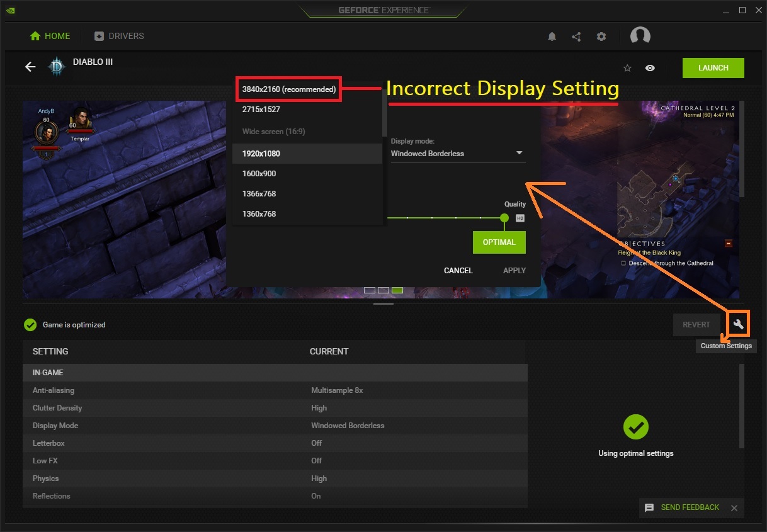Click the settings table scrollbar
Screen dimensions: 767x532
[x=742, y=406]
